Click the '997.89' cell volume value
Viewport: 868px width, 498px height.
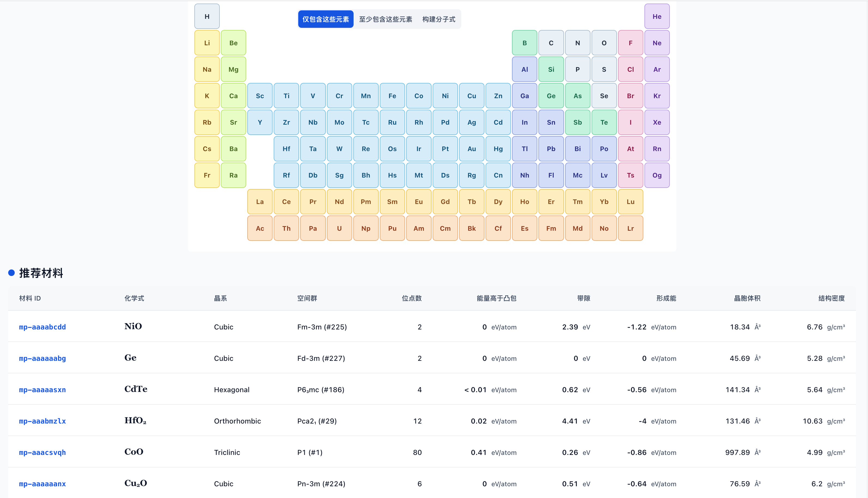[737, 452]
